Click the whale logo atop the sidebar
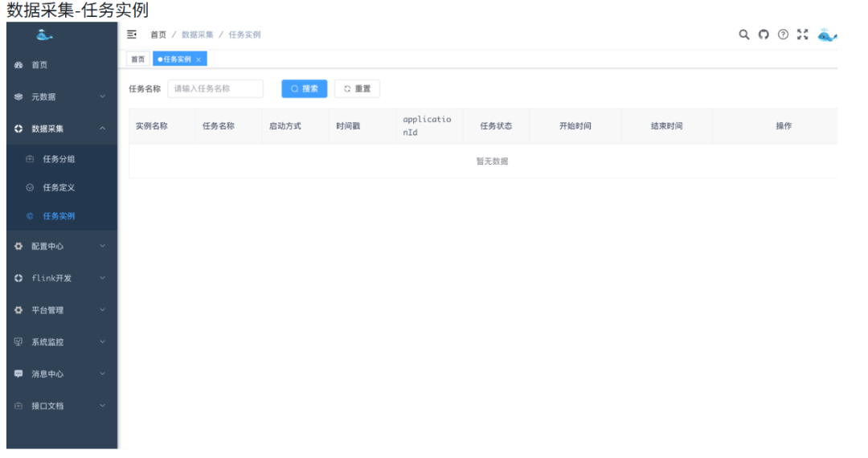The image size is (868, 458). coord(44,35)
